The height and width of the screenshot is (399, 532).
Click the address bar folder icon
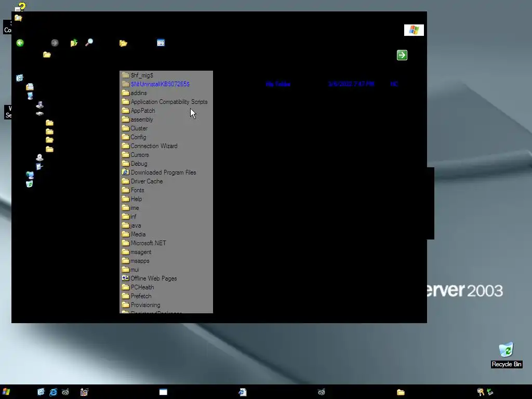click(x=47, y=55)
